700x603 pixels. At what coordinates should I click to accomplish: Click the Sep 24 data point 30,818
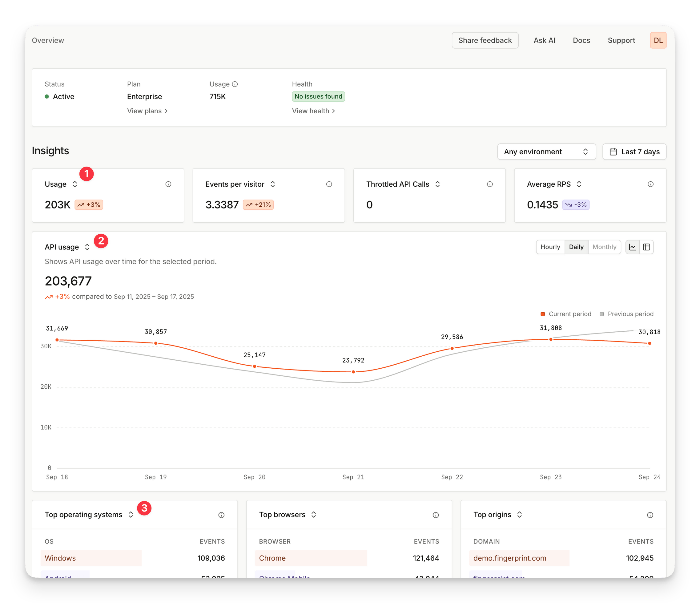pyautogui.click(x=650, y=343)
